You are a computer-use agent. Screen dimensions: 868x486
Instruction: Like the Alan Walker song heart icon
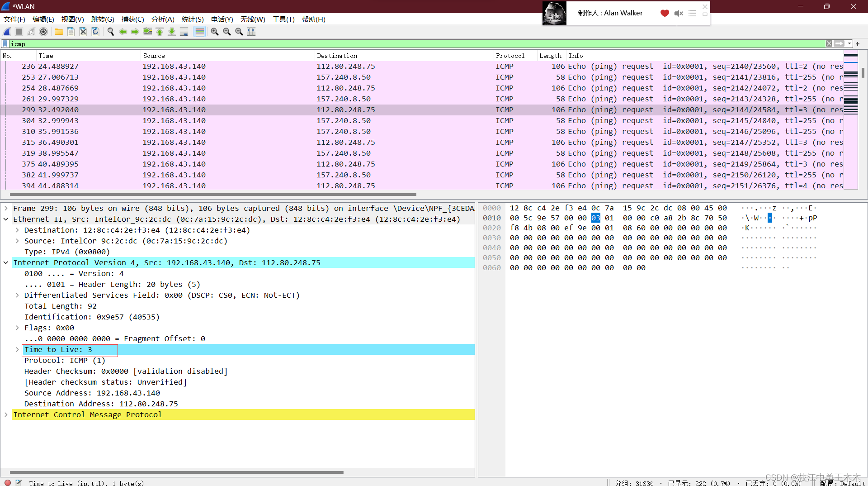pyautogui.click(x=665, y=13)
